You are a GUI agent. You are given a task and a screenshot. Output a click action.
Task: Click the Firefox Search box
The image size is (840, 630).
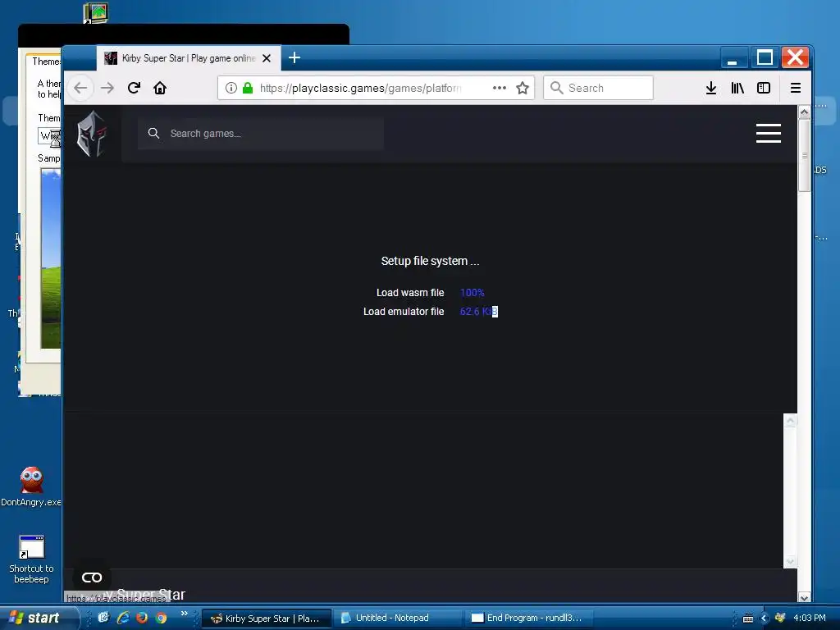click(598, 88)
